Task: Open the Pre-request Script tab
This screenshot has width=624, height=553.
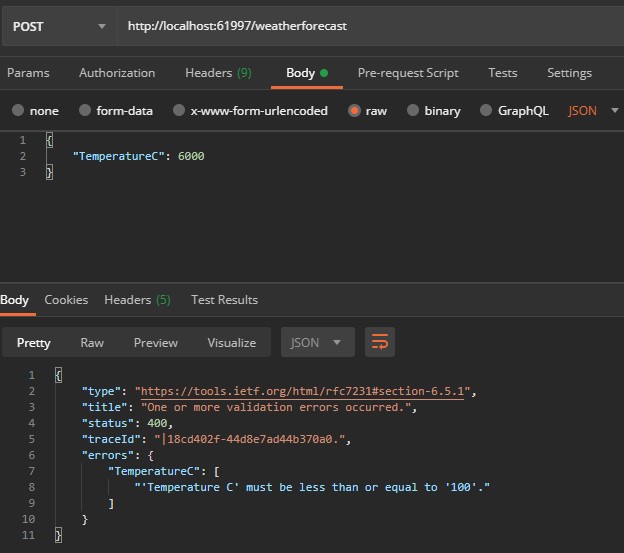Action: point(408,73)
